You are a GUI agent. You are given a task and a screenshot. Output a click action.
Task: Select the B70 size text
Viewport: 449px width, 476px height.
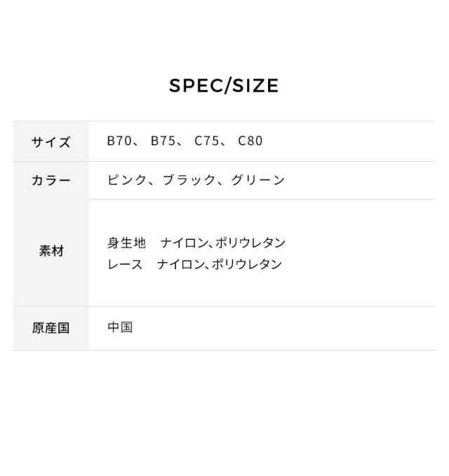click(119, 141)
